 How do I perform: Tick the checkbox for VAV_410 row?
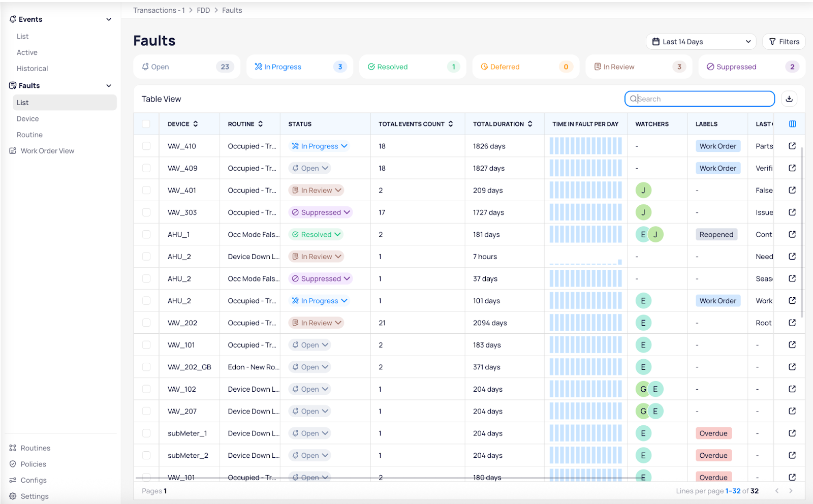(146, 146)
